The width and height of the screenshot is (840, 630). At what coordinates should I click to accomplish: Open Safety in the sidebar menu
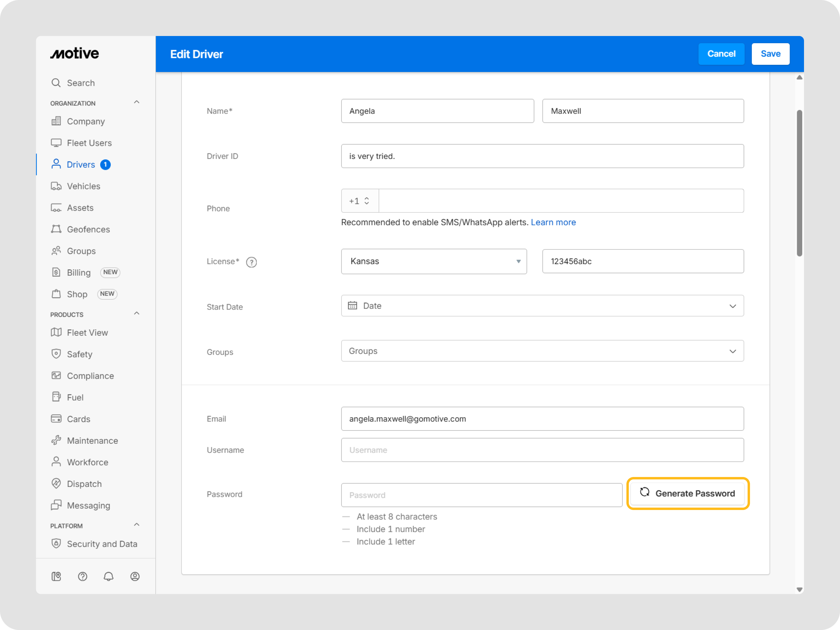click(x=79, y=354)
